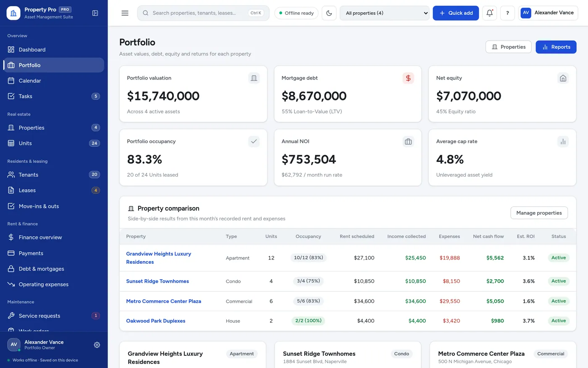Image resolution: width=588 pixels, height=368 pixels.
Task: Toggle dark mode moon icon
Action: [x=329, y=13]
